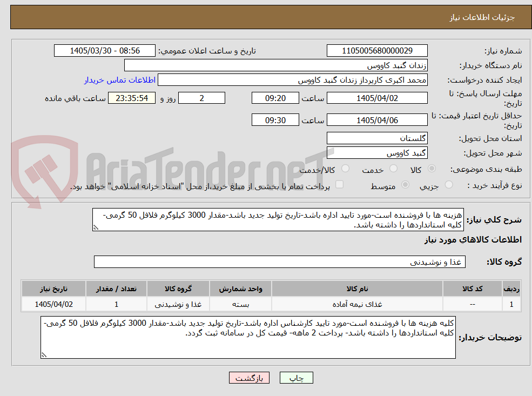Click the کد کالا column header

pyautogui.click(x=472, y=289)
